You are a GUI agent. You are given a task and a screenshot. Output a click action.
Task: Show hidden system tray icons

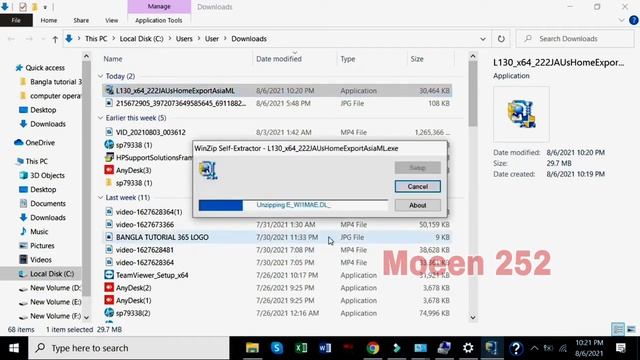coord(534,348)
